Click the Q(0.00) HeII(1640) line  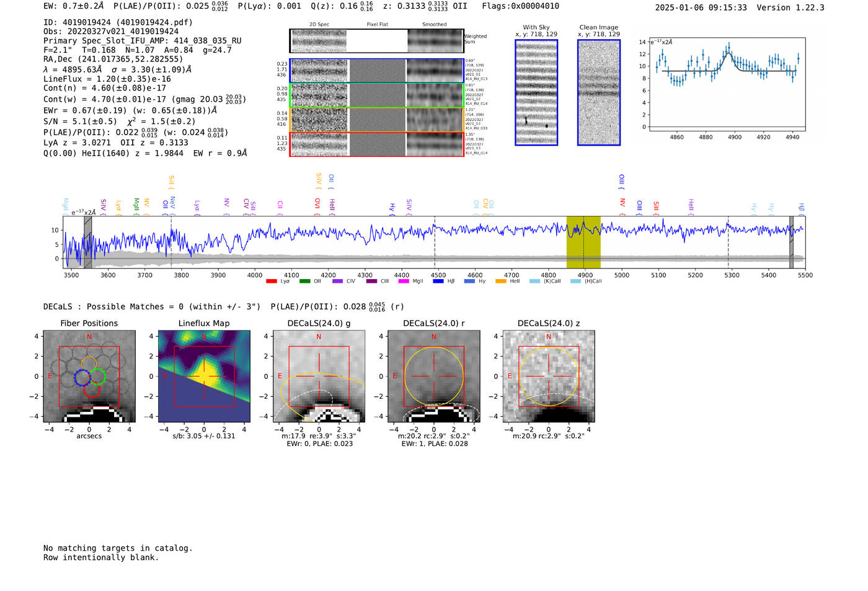145,153
